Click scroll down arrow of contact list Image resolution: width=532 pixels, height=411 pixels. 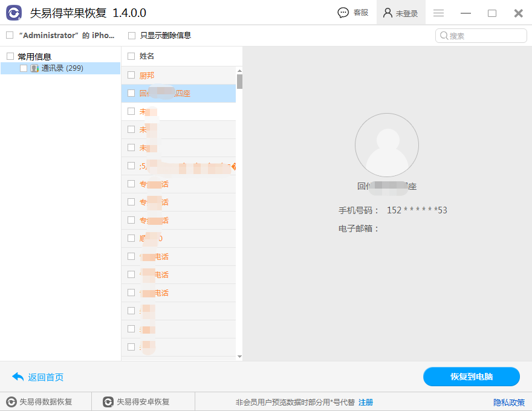(239, 357)
